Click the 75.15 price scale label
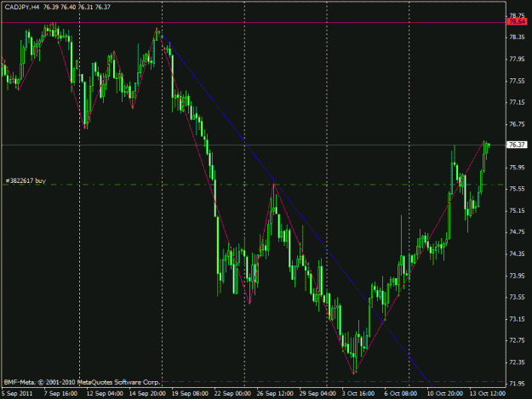The width and height of the screenshot is (532, 399). pyautogui.click(x=517, y=211)
